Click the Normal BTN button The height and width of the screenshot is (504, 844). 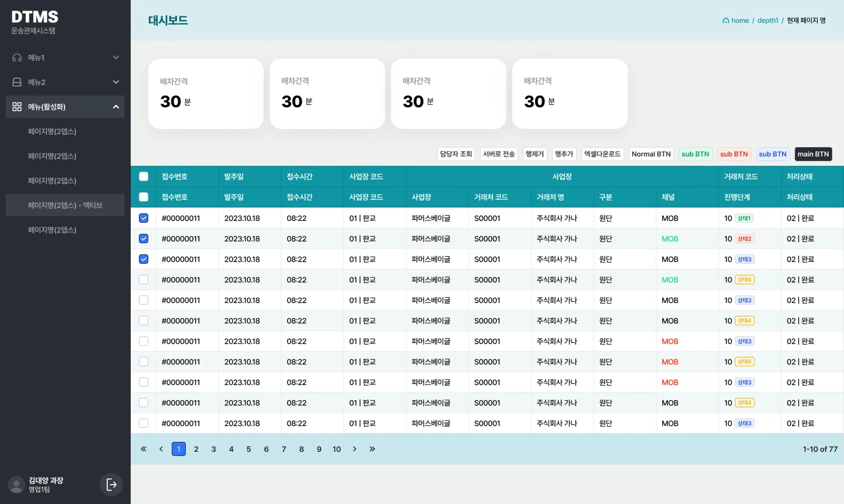point(651,154)
